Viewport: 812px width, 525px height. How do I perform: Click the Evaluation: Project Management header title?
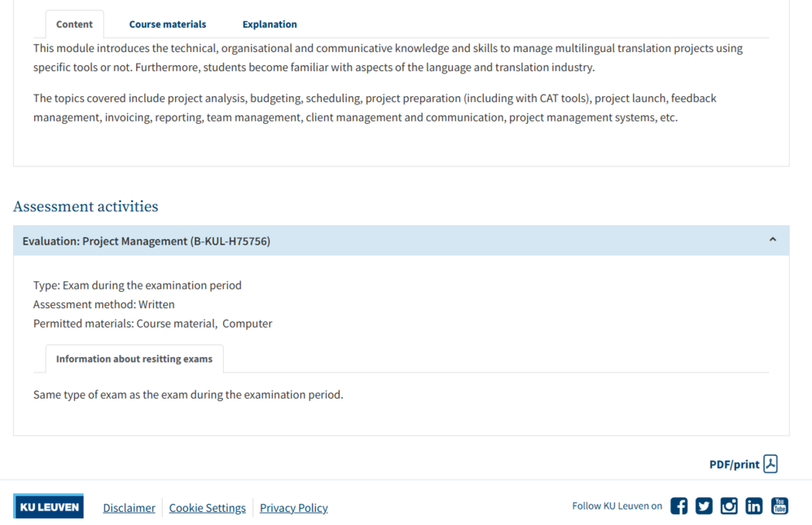click(x=147, y=241)
